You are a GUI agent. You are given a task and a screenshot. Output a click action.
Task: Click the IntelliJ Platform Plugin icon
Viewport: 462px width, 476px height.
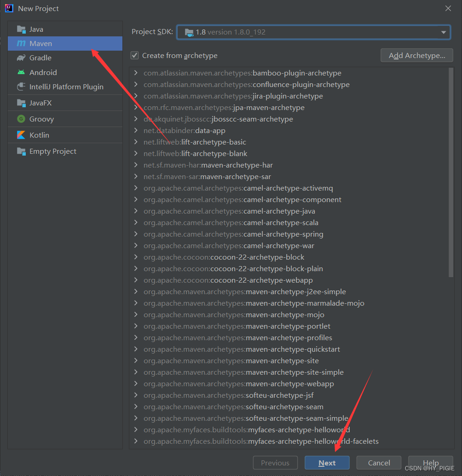(x=22, y=87)
